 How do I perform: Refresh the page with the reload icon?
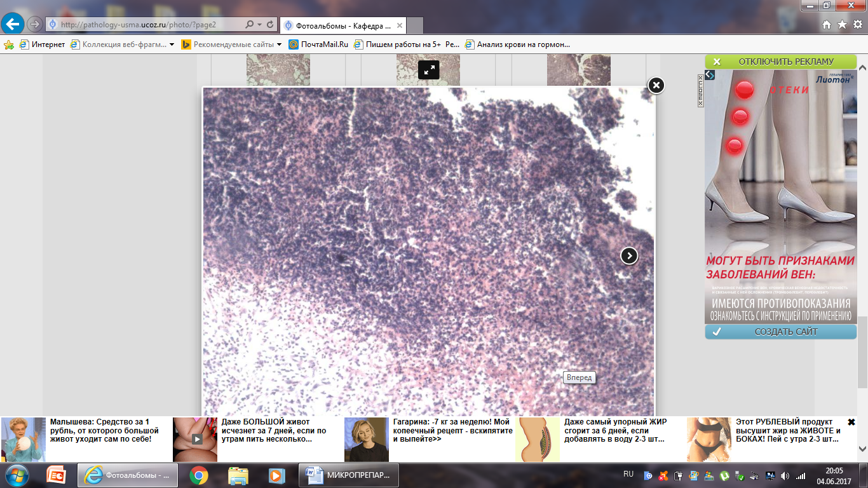270,25
